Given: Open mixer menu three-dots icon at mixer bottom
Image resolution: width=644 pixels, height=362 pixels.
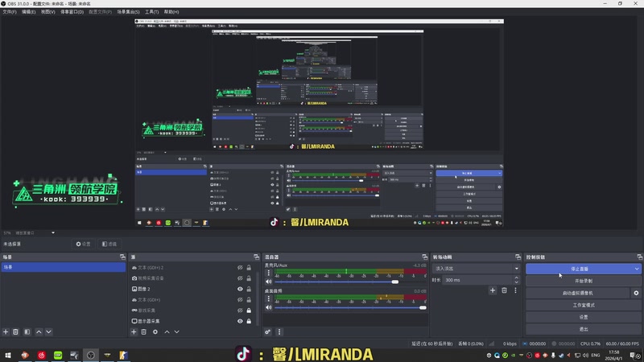Looking at the screenshot, I should (x=279, y=331).
